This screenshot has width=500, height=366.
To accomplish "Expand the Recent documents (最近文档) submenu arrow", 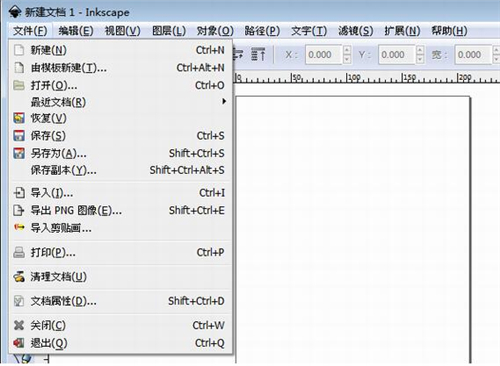I will point(224,101).
